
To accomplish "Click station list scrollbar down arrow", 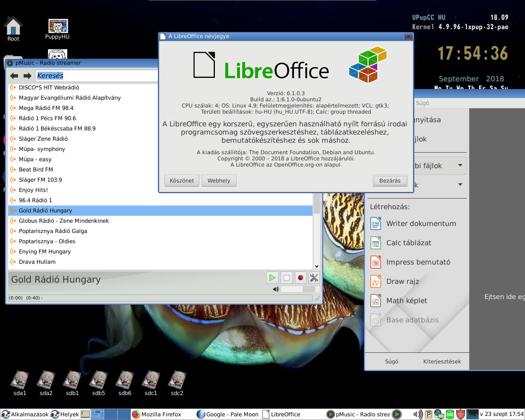I will 317,266.
